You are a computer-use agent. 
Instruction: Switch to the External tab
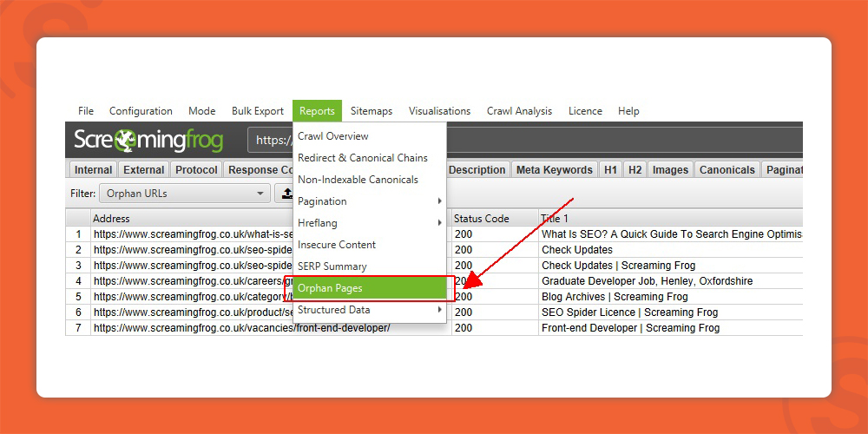tap(144, 170)
